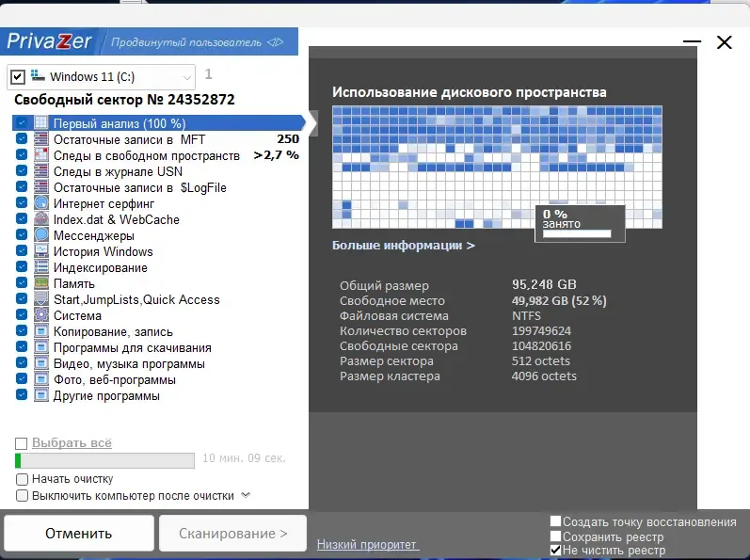Click the disk space usage cluster map
Image resolution: width=750 pixels, height=560 pixels.
coord(497,167)
